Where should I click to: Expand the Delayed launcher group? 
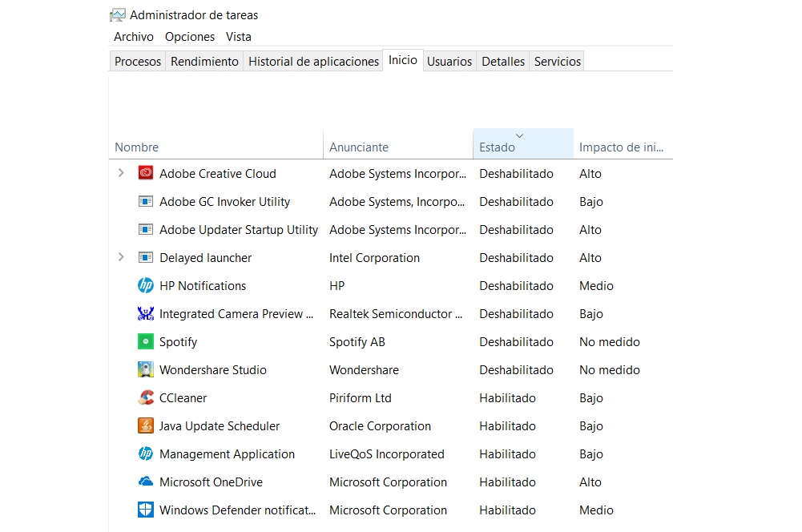pos(121,257)
